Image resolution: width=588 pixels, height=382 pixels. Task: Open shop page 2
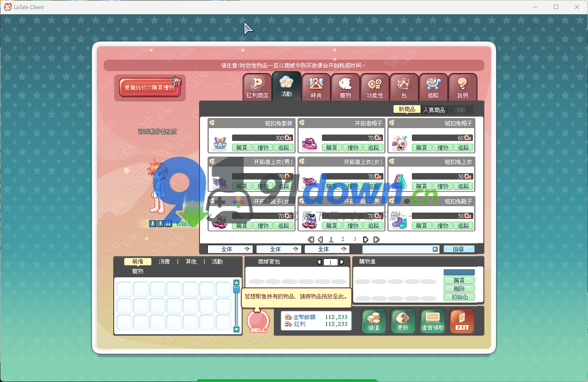(x=343, y=239)
